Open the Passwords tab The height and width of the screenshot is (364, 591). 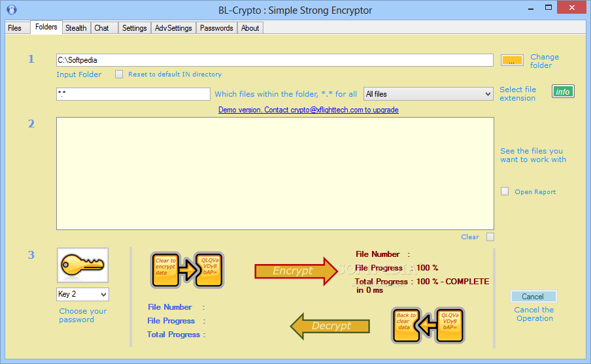pos(216,28)
